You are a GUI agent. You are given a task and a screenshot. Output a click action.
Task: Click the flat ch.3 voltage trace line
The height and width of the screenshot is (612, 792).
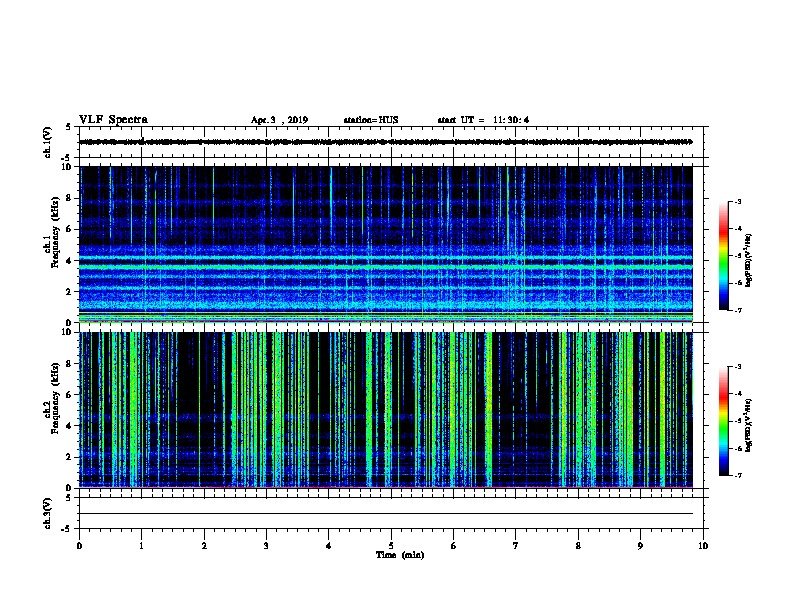386,514
